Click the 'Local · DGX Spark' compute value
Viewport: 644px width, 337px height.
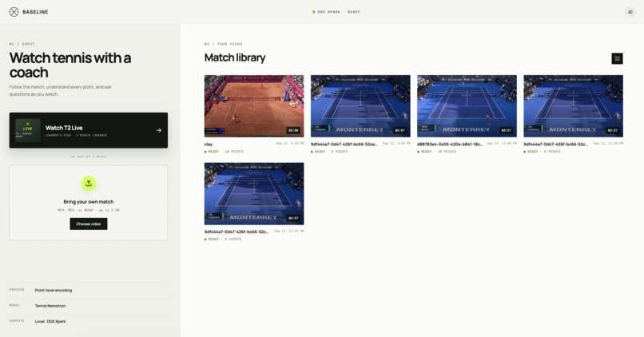(50, 321)
